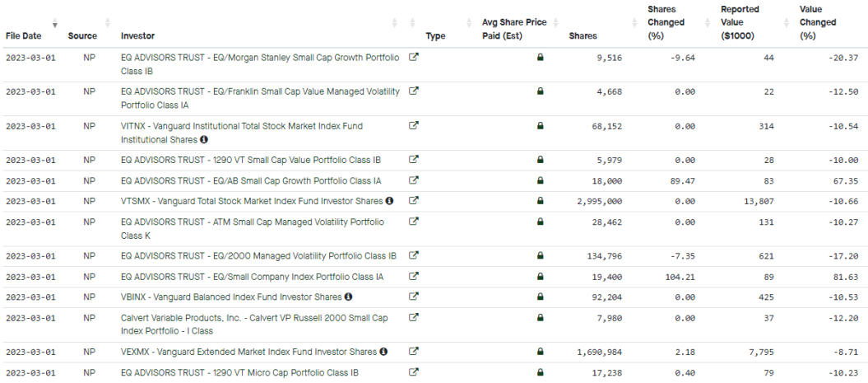Open EQ/Franklin Small Cap Value Managed Volatility link
This screenshot has width=868, height=383.
point(260,98)
